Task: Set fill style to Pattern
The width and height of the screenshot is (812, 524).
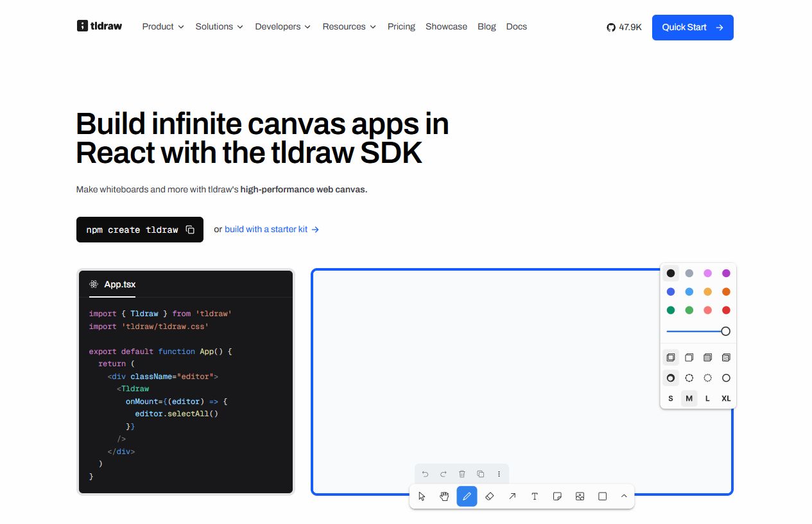Action: pos(726,357)
